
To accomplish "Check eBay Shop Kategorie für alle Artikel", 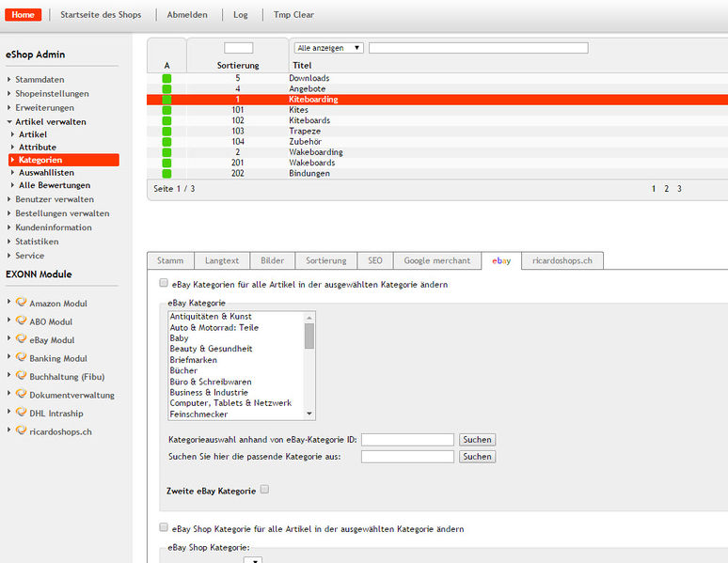I will 164,528.
